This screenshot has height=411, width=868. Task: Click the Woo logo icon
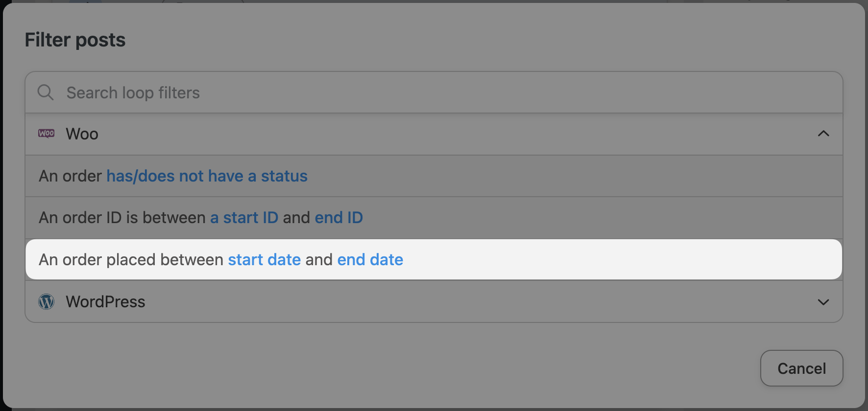click(47, 134)
